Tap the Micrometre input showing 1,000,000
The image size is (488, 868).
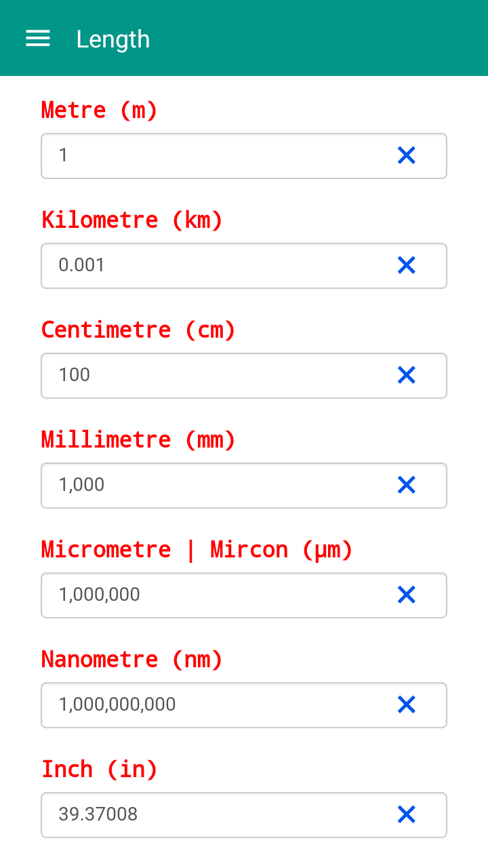(210, 595)
